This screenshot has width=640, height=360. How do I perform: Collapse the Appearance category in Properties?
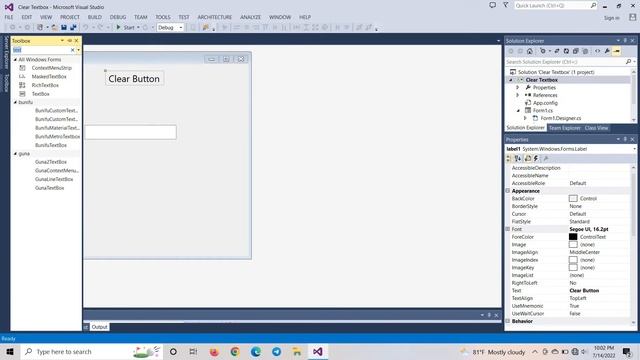point(508,191)
